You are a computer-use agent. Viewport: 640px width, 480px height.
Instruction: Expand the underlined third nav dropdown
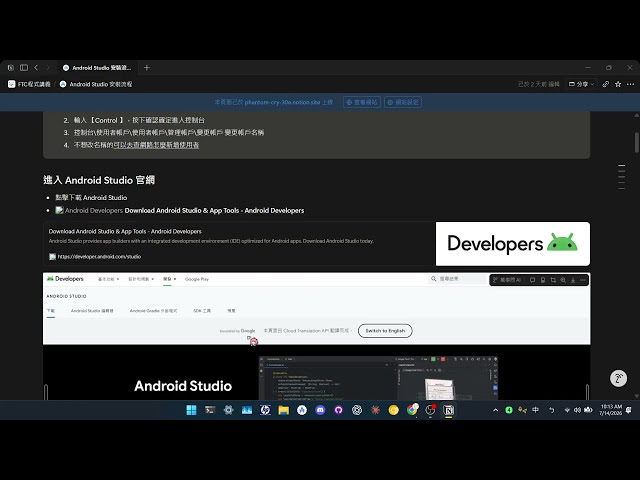169,279
